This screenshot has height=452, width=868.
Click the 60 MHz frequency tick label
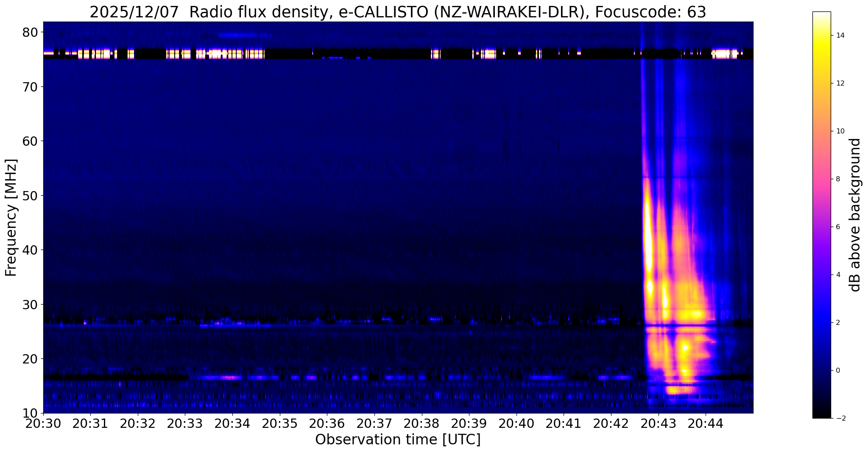coord(30,141)
